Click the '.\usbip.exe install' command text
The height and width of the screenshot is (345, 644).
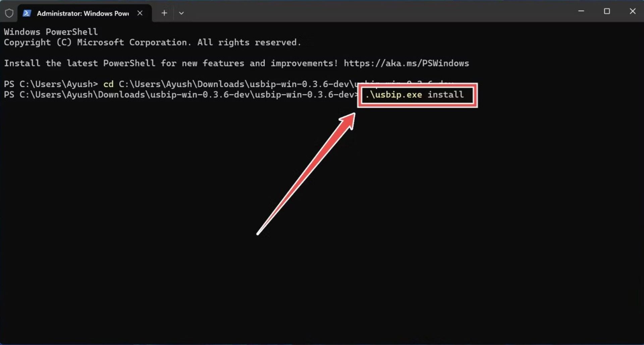[x=415, y=95]
